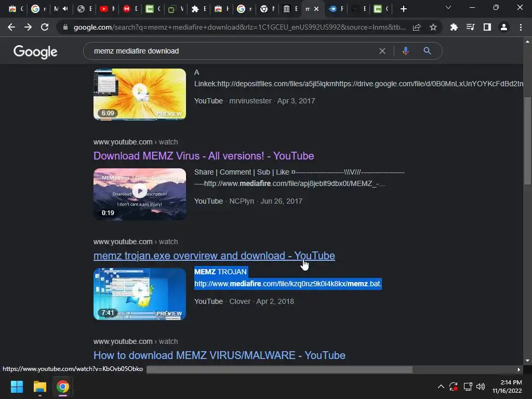Switch to the red M icon tab
The height and width of the screenshot is (399, 532).
coord(130,9)
